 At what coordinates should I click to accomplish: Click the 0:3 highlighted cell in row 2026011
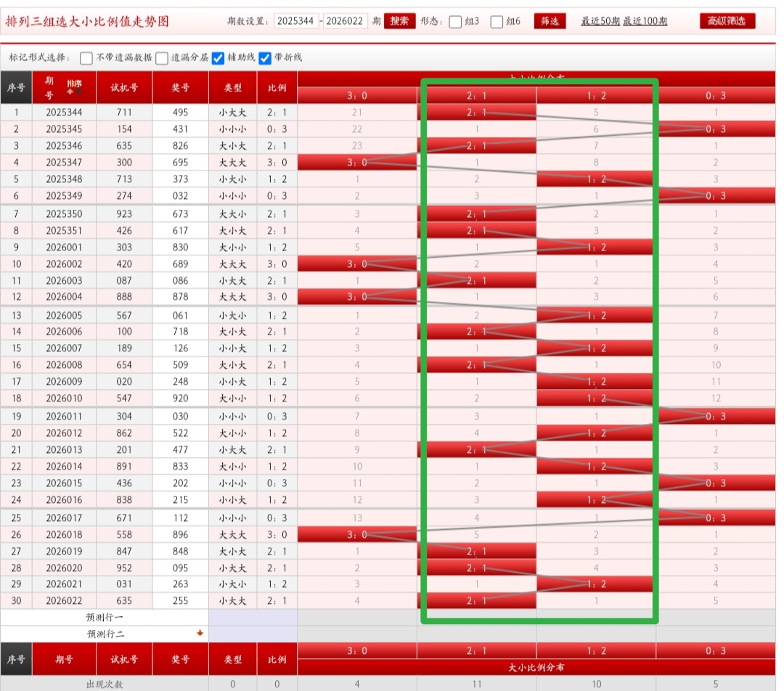tap(716, 417)
